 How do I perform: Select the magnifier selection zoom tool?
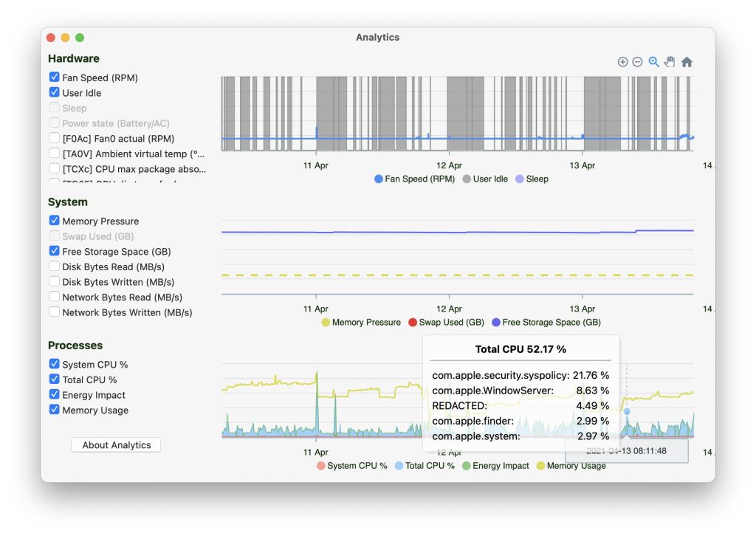pos(653,62)
